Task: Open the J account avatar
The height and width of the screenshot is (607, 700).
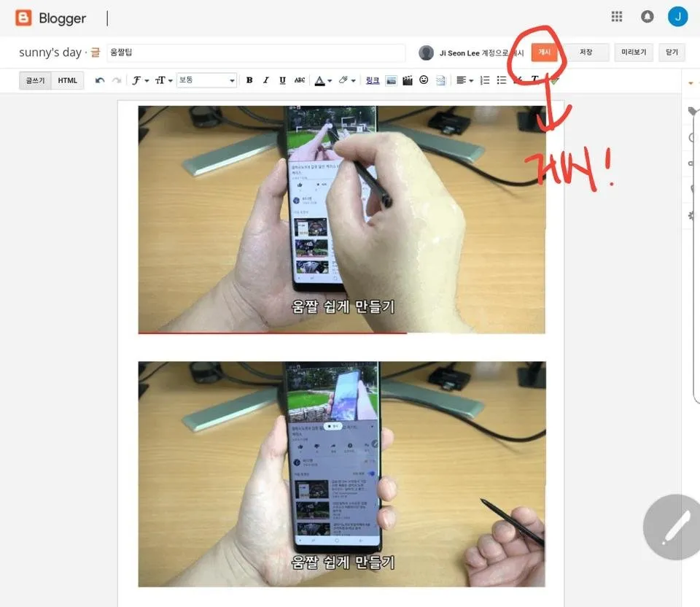Action: (677, 17)
